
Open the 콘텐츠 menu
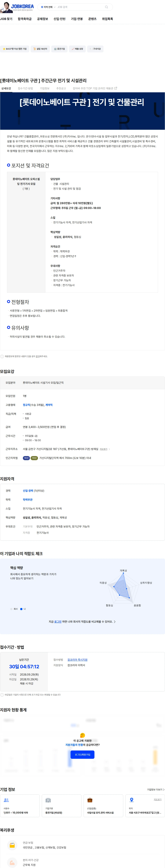[92, 19]
